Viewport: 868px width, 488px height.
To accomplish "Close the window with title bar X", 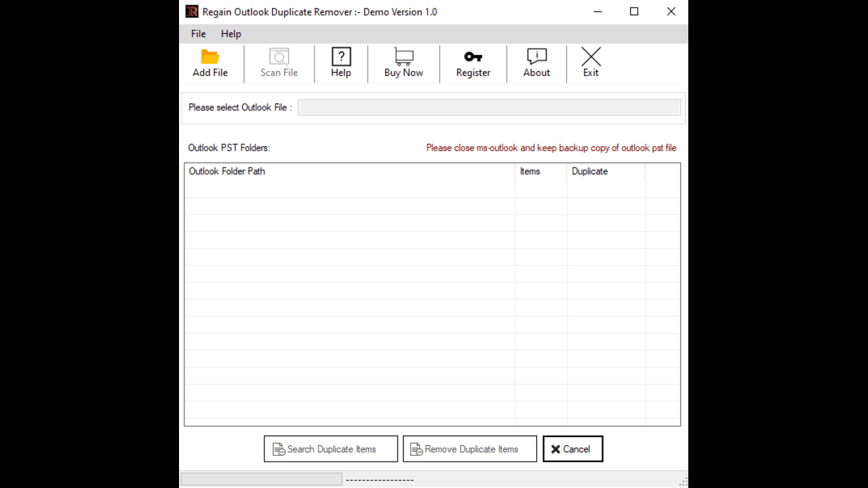I will (x=671, y=12).
